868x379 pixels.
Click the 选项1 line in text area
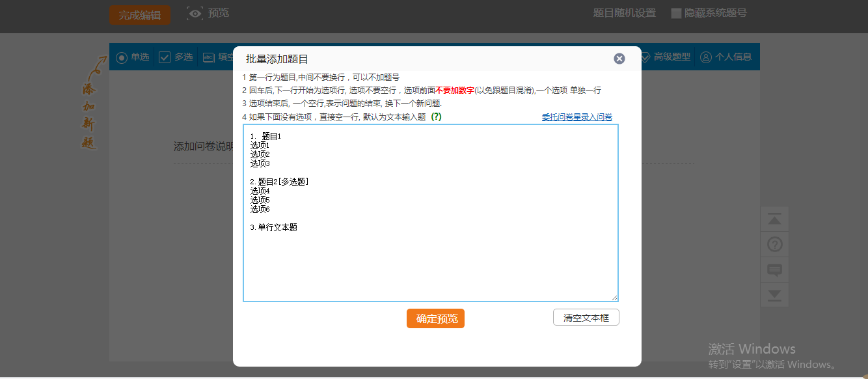click(x=260, y=145)
